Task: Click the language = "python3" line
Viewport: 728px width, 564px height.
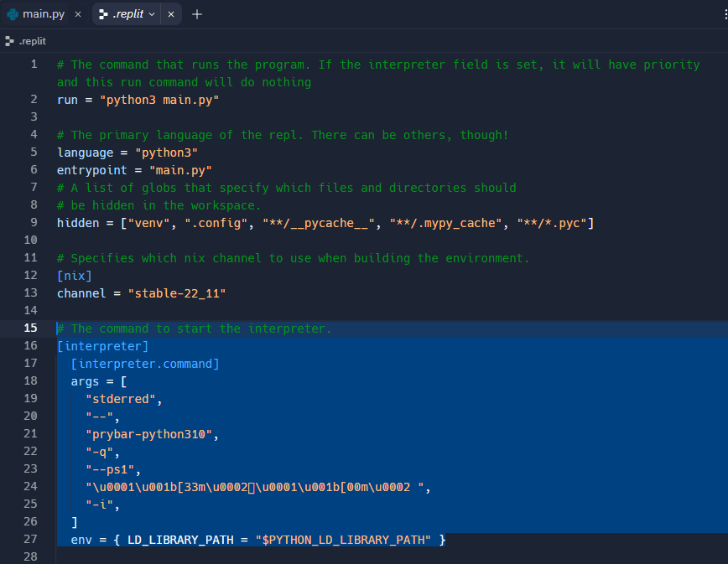Action: click(127, 153)
